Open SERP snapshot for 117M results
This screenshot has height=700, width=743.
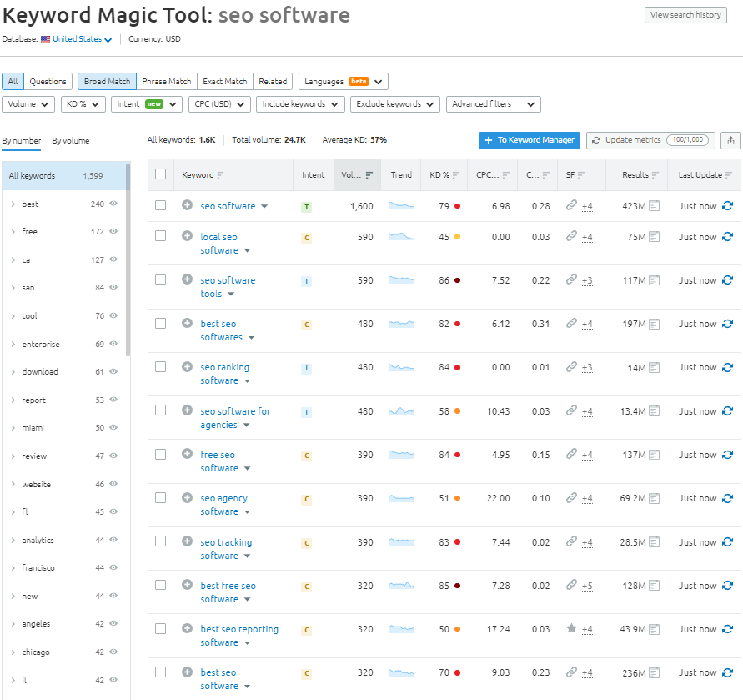click(654, 280)
